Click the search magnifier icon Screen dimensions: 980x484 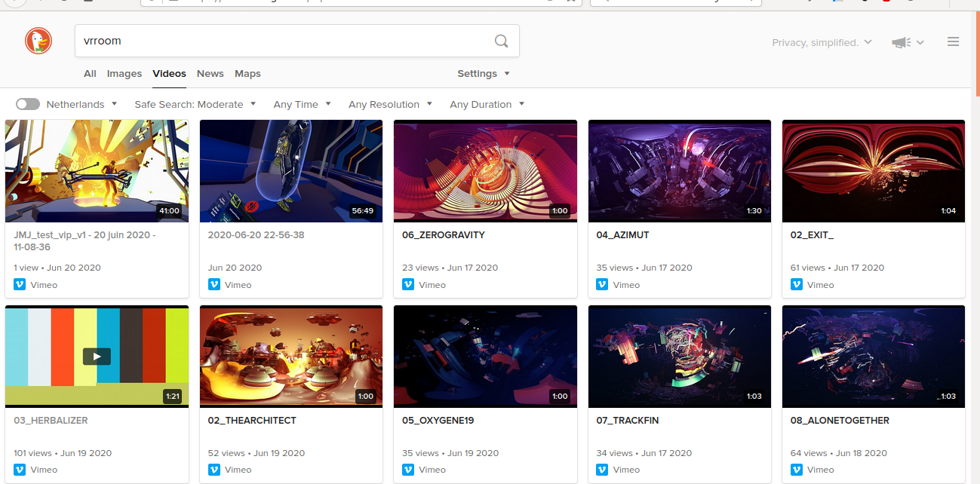pyautogui.click(x=501, y=41)
